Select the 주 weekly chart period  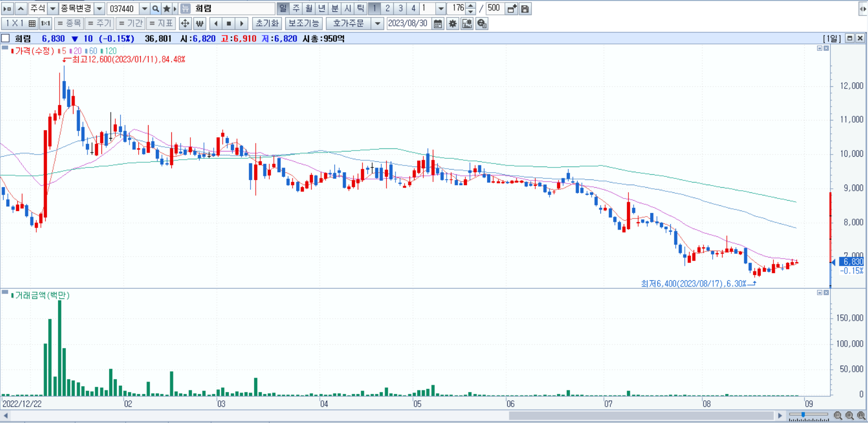[296, 8]
